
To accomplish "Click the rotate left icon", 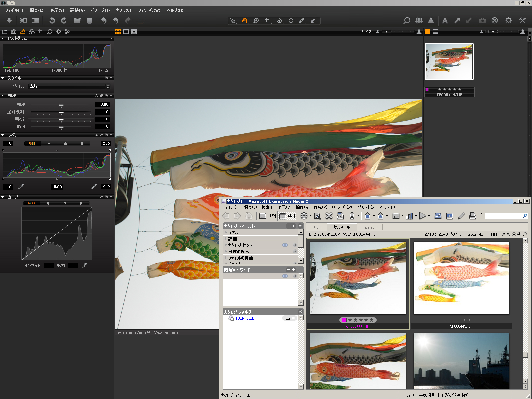I will point(52,20).
